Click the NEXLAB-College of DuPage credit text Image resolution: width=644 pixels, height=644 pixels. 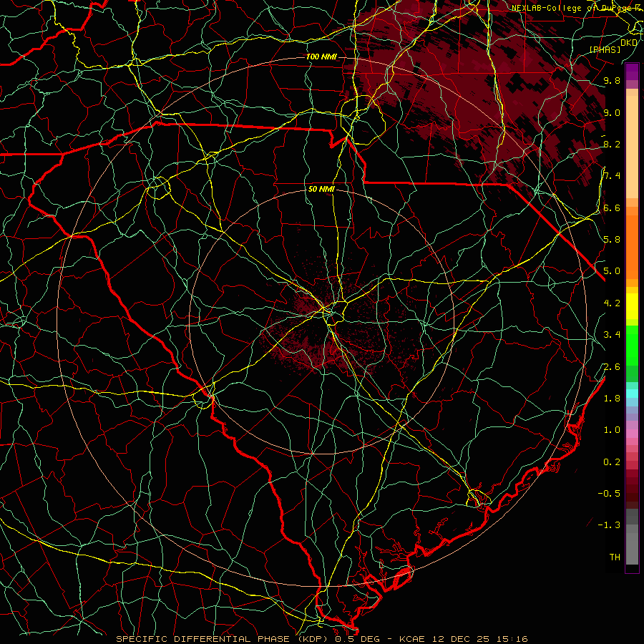[577, 8]
